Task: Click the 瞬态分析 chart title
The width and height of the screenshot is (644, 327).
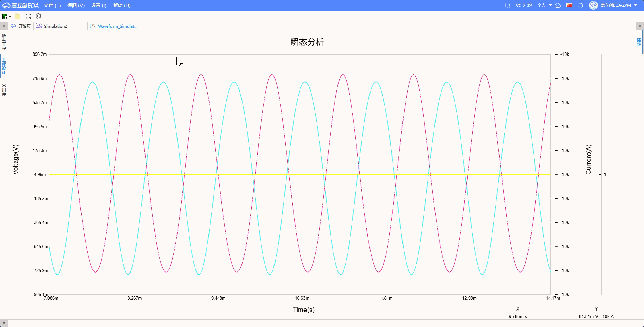Action: 307,42
